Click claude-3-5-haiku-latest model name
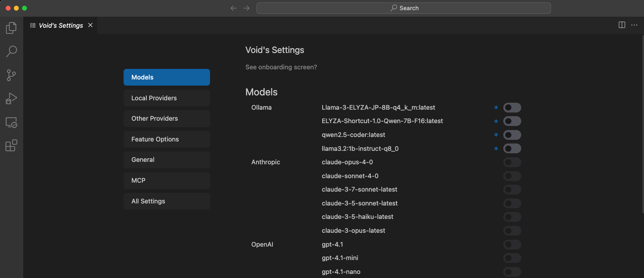 pos(357,217)
